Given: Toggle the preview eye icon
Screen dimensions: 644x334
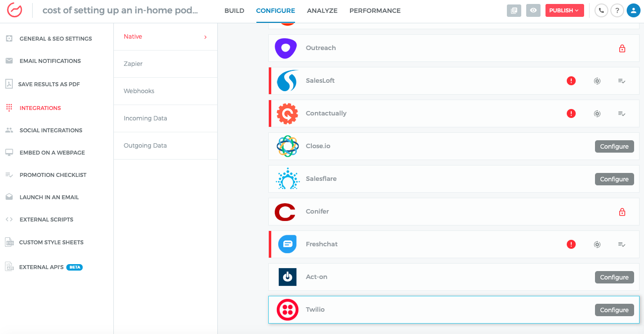Looking at the screenshot, I should pos(533,10).
